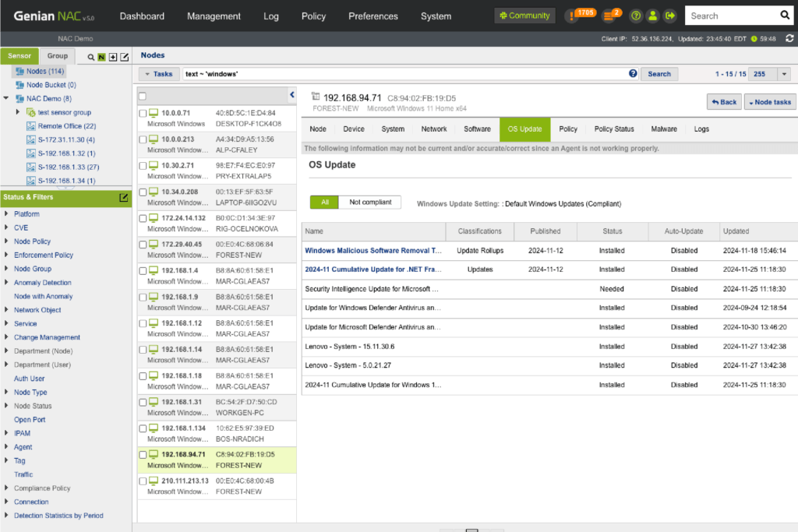Switch to the Malware tab

pos(664,129)
